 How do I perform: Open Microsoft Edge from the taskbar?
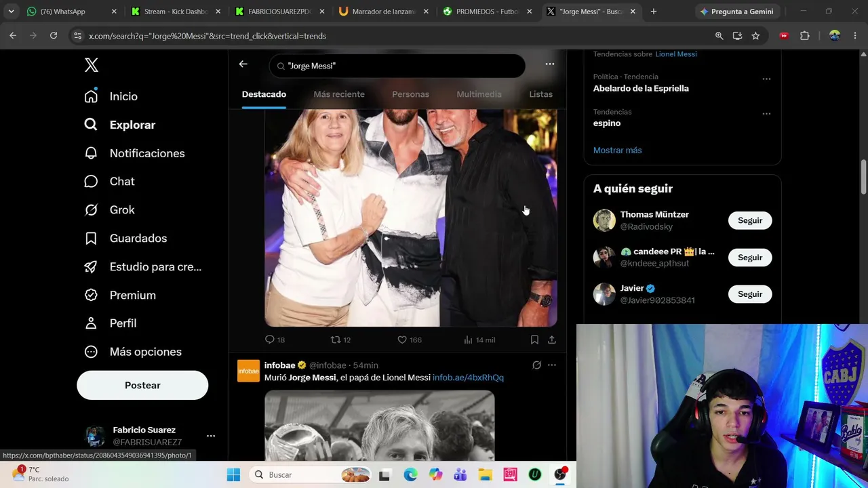(410, 475)
